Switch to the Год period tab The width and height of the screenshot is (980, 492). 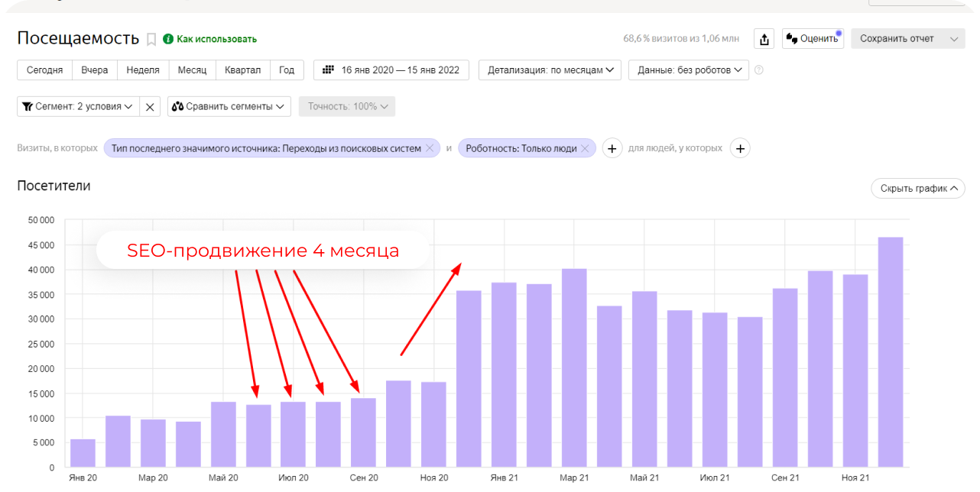[287, 70]
